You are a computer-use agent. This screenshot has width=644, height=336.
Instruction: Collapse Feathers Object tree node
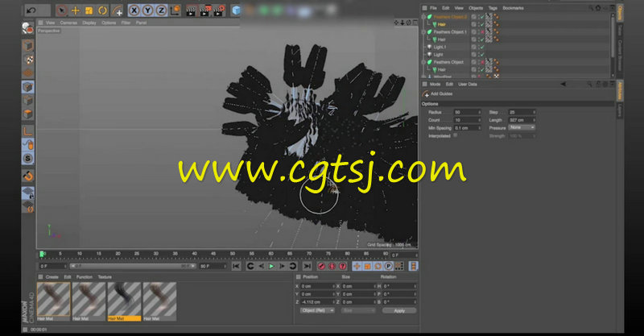(424, 62)
